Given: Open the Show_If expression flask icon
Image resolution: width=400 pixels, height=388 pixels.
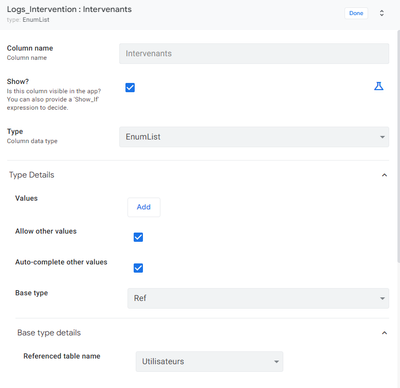Looking at the screenshot, I should pyautogui.click(x=379, y=86).
